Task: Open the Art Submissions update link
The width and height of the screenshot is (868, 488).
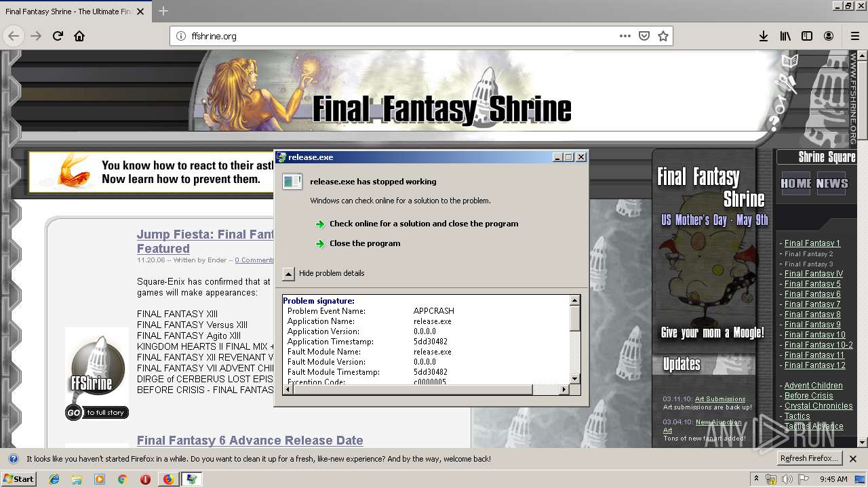Action: (720, 399)
